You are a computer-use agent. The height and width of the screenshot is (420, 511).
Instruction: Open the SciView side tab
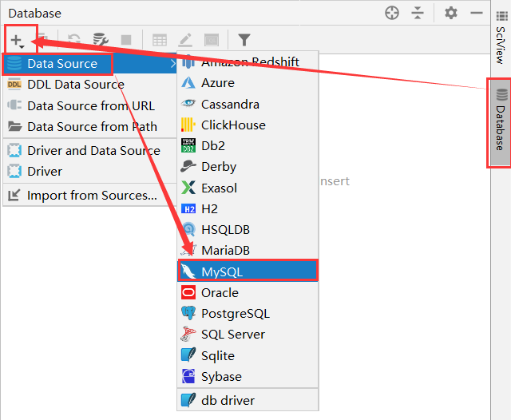point(501,38)
